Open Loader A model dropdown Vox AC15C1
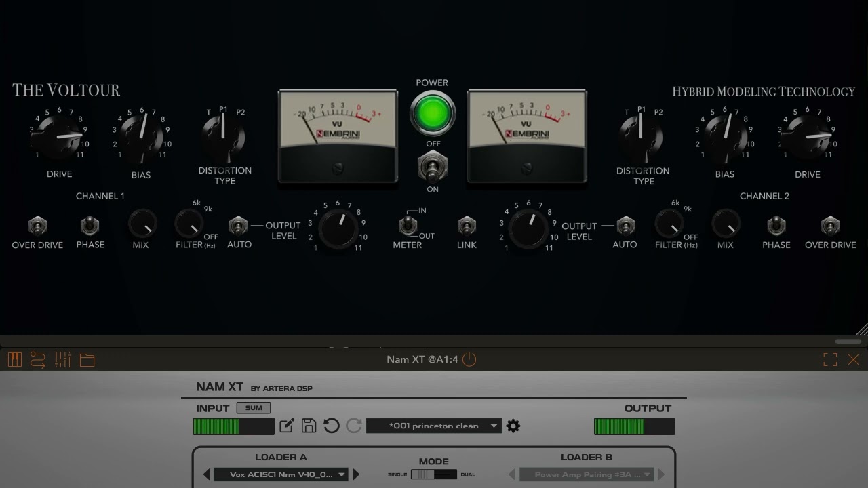 pyautogui.click(x=281, y=474)
